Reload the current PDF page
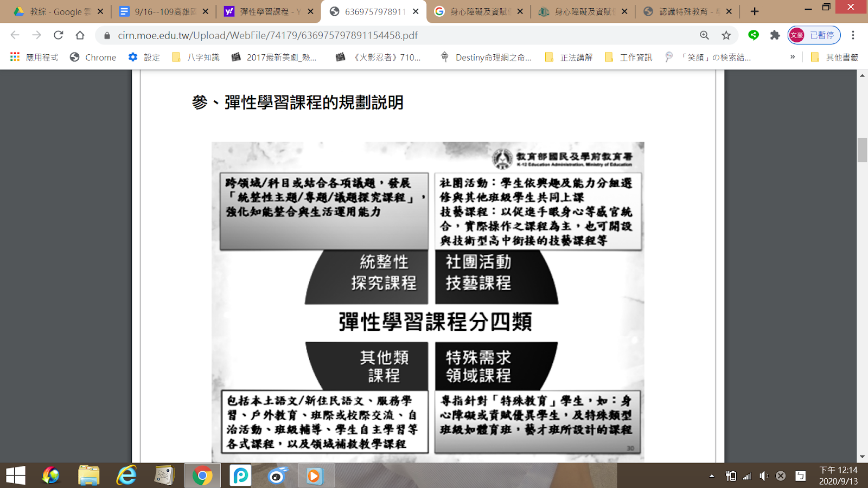The width and height of the screenshot is (868, 488). [58, 35]
